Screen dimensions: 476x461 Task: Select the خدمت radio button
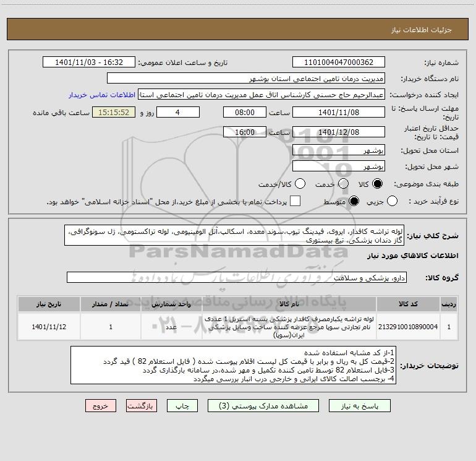tap(343, 184)
